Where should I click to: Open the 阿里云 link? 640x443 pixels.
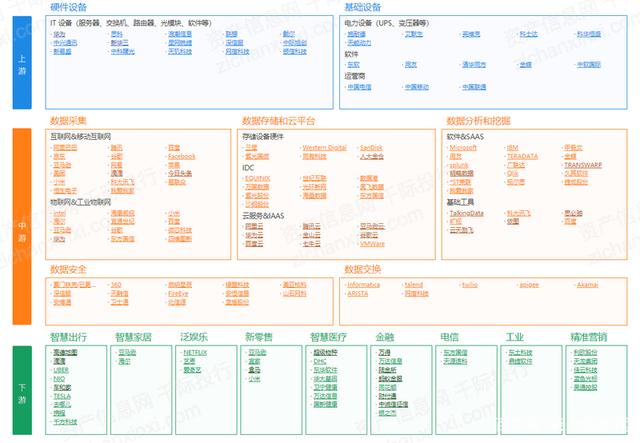(x=254, y=226)
